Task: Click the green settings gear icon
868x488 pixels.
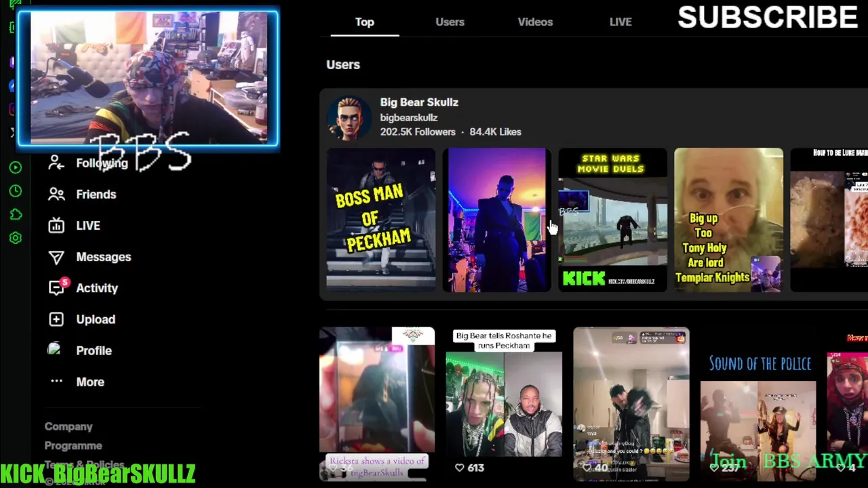Action: (x=16, y=238)
